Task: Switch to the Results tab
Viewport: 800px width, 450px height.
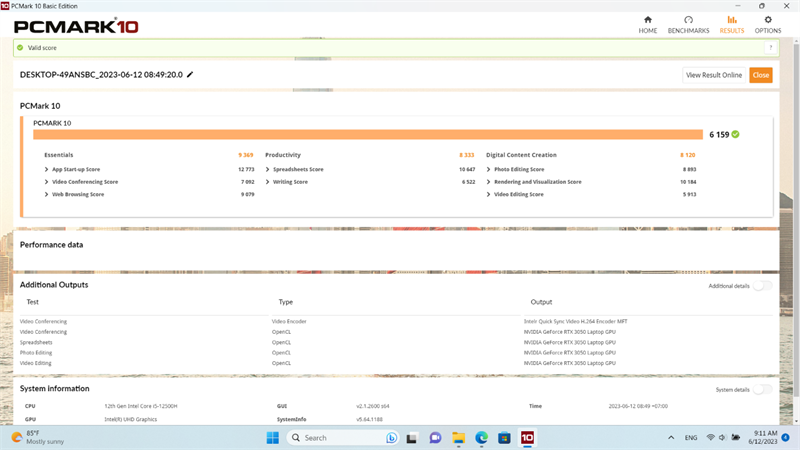Action: click(732, 24)
